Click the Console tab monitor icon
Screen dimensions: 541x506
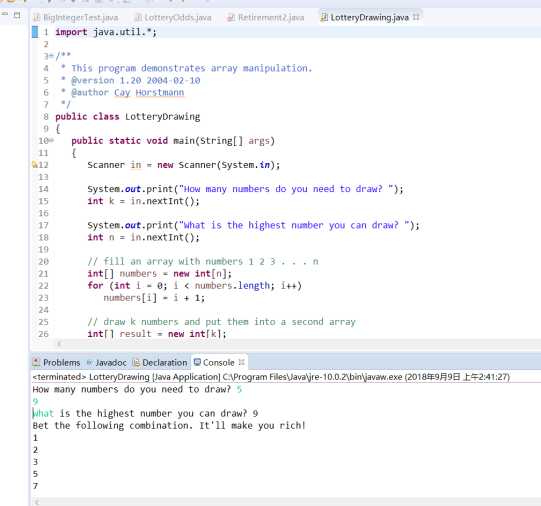tap(197, 362)
